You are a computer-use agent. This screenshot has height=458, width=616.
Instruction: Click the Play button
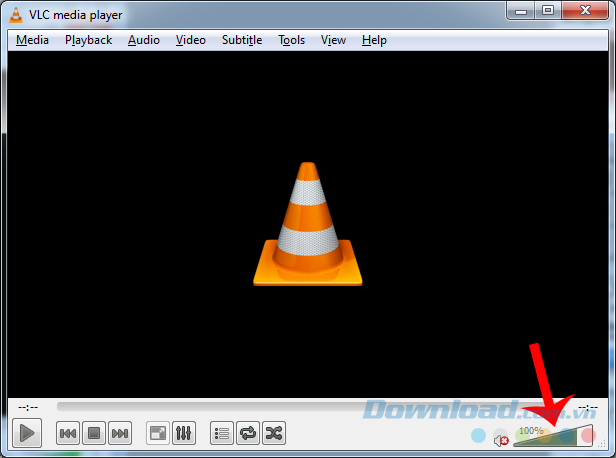click(x=27, y=433)
